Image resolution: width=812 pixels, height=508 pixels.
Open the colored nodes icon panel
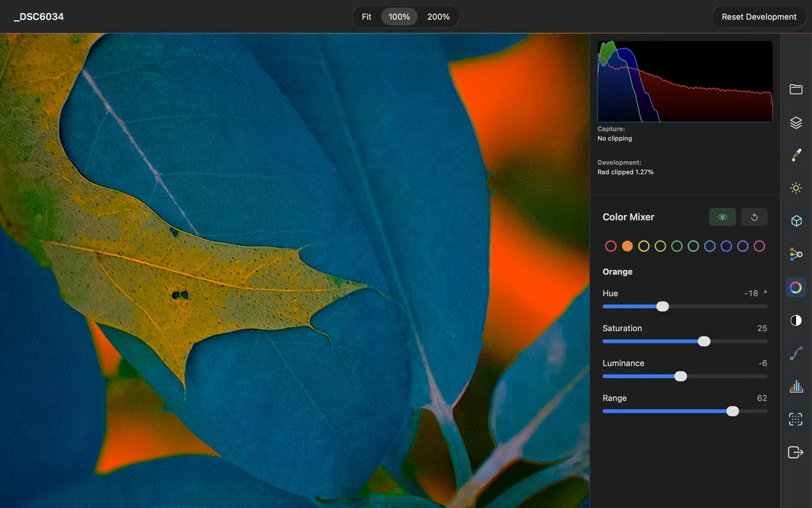(x=796, y=254)
